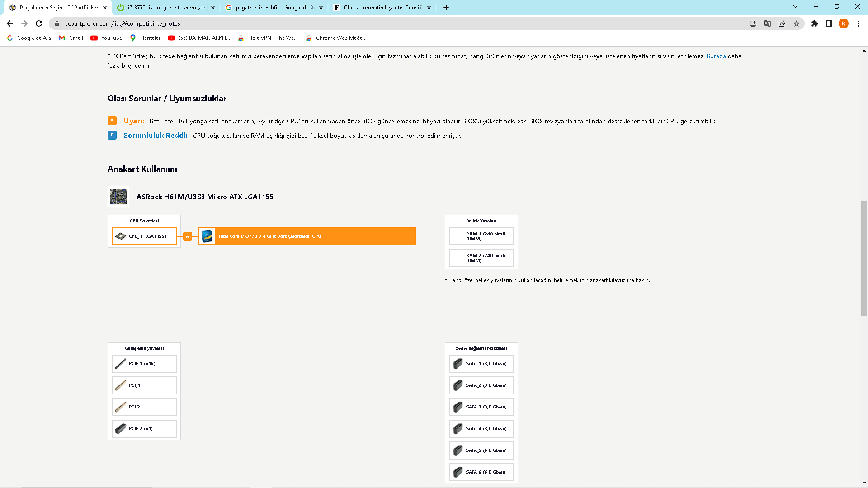The image size is (868, 488).
Task: Click the Chrome extensions puzzle icon
Action: (815, 23)
